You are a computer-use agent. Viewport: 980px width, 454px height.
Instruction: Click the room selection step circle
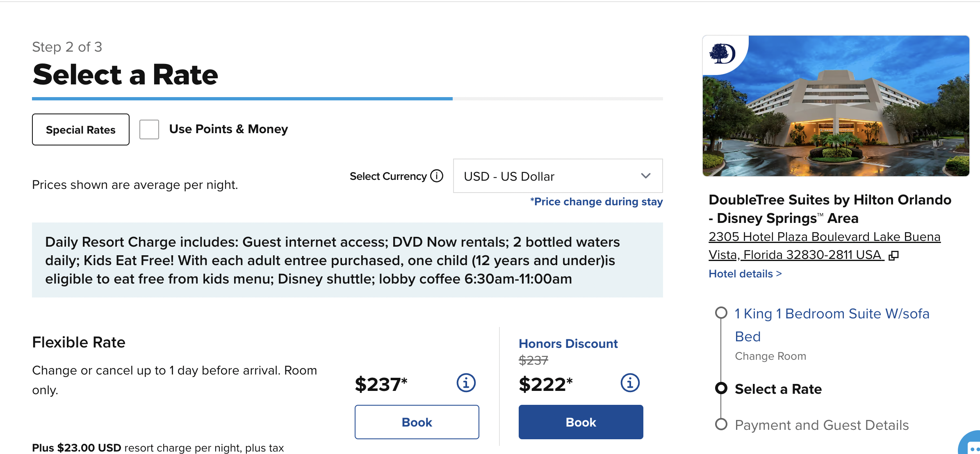(721, 313)
